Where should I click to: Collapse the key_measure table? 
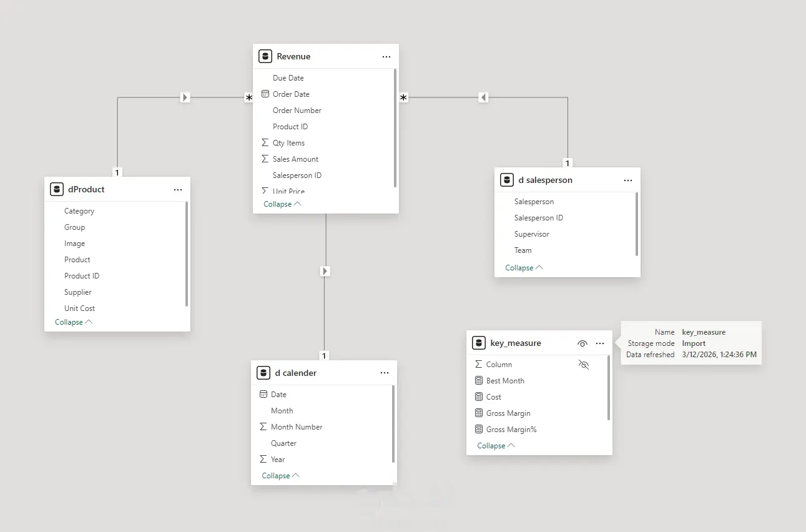pos(496,446)
